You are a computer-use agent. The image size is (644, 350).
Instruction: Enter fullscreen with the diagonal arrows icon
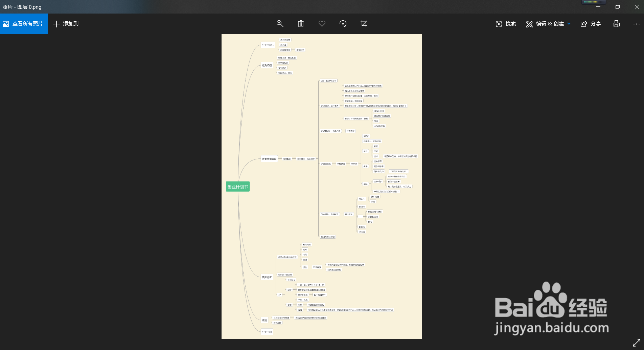pyautogui.click(x=636, y=343)
